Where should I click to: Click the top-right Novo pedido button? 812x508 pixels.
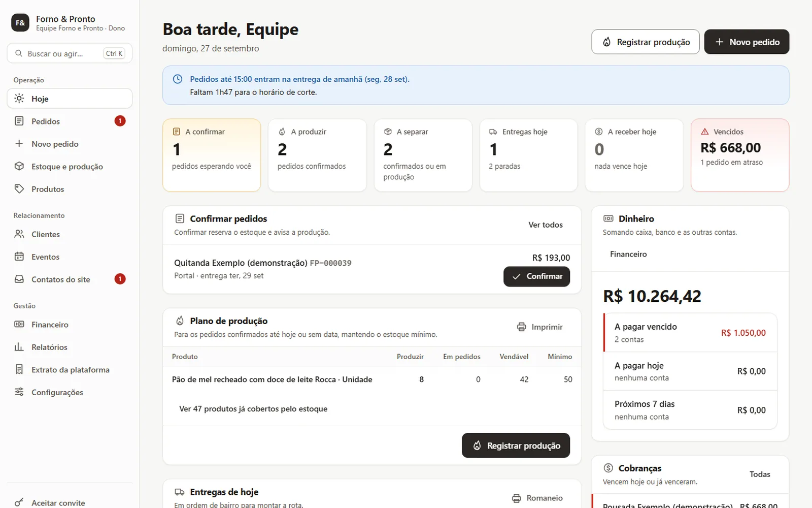pyautogui.click(x=747, y=42)
